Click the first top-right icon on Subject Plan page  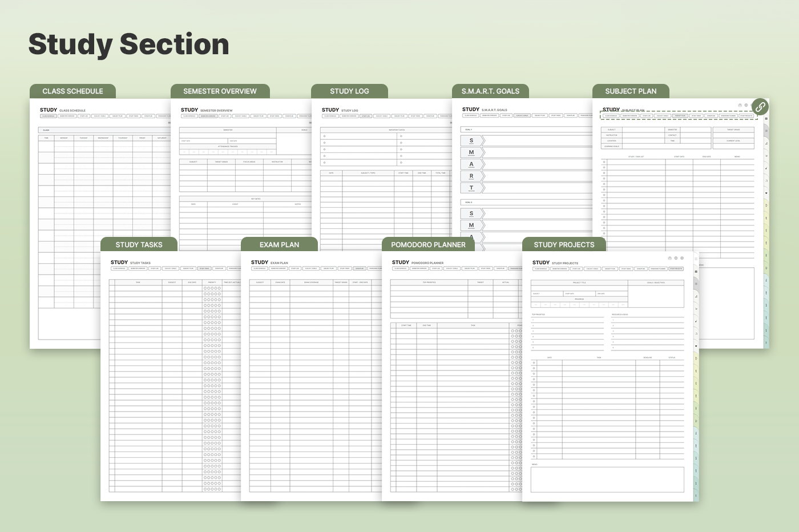[x=740, y=105]
